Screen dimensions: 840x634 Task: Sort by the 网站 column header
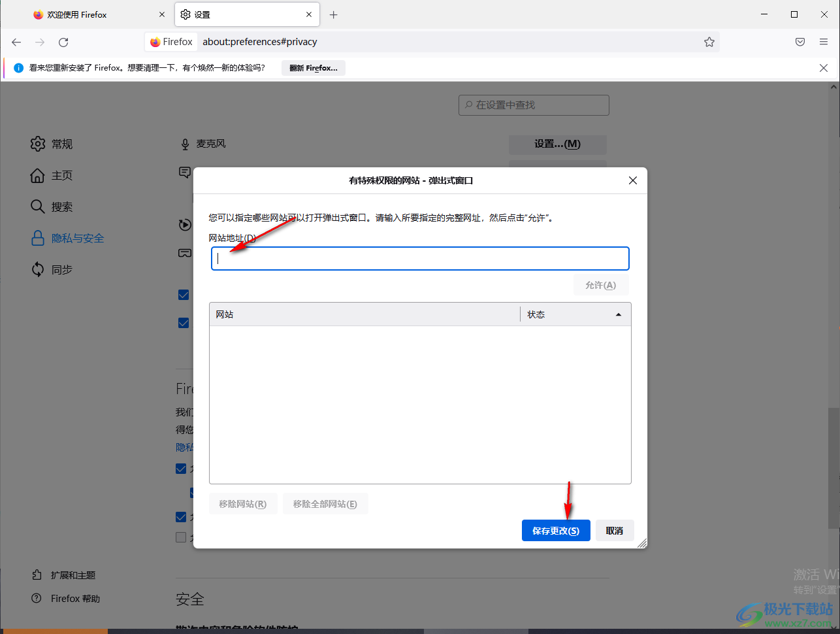[364, 314]
